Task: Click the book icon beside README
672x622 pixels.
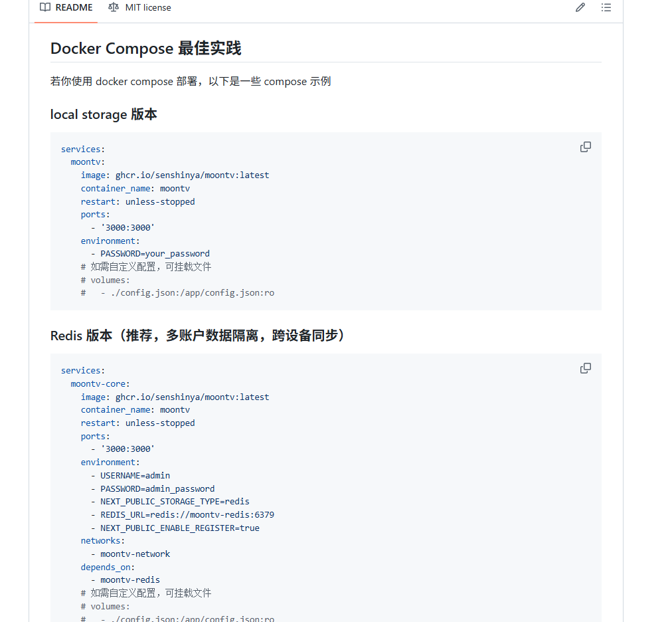Action: [x=45, y=8]
